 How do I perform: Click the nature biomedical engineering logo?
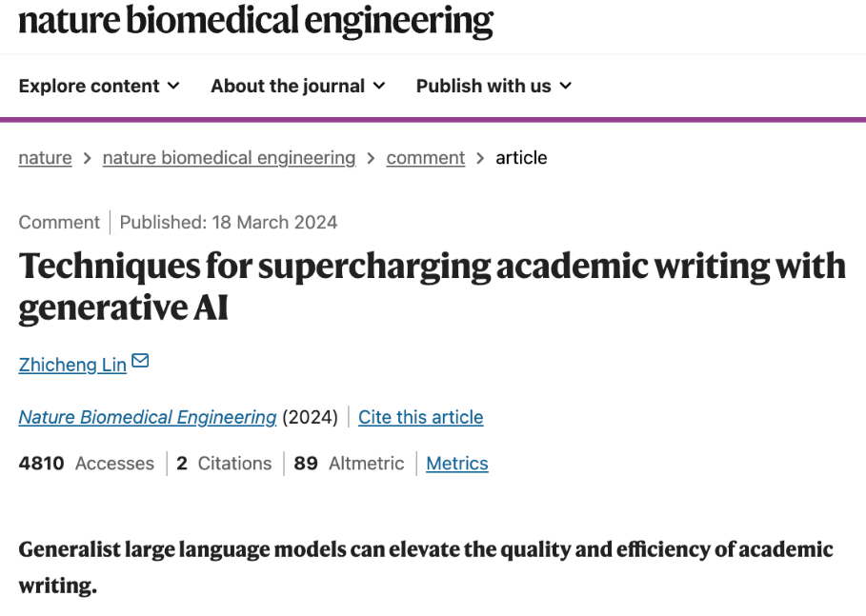point(255,20)
